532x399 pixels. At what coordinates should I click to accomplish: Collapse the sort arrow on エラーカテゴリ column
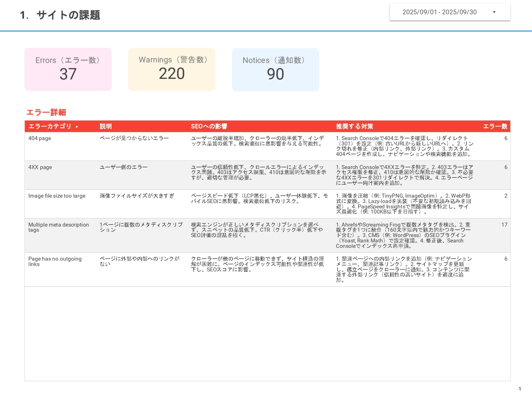tap(77, 127)
